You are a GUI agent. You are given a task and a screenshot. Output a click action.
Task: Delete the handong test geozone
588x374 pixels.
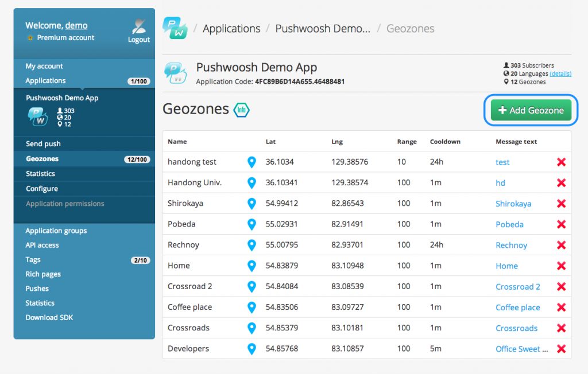click(x=562, y=162)
